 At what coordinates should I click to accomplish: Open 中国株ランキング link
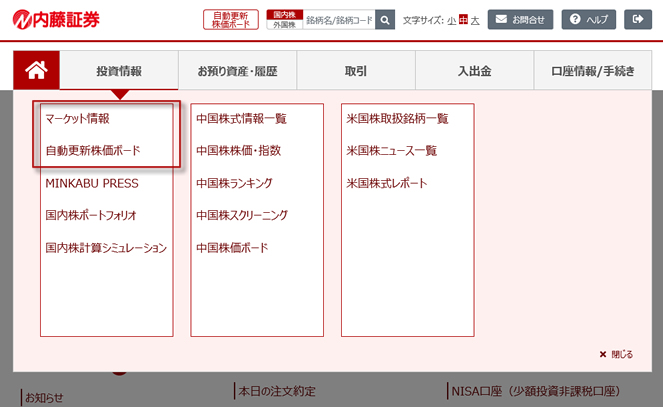[234, 183]
